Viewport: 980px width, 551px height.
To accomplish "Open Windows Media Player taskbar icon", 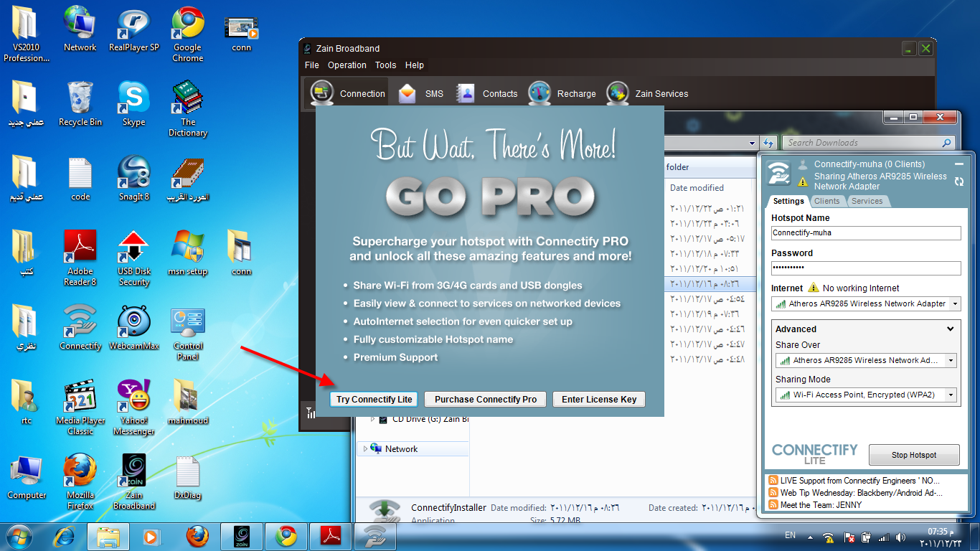I will click(x=151, y=537).
